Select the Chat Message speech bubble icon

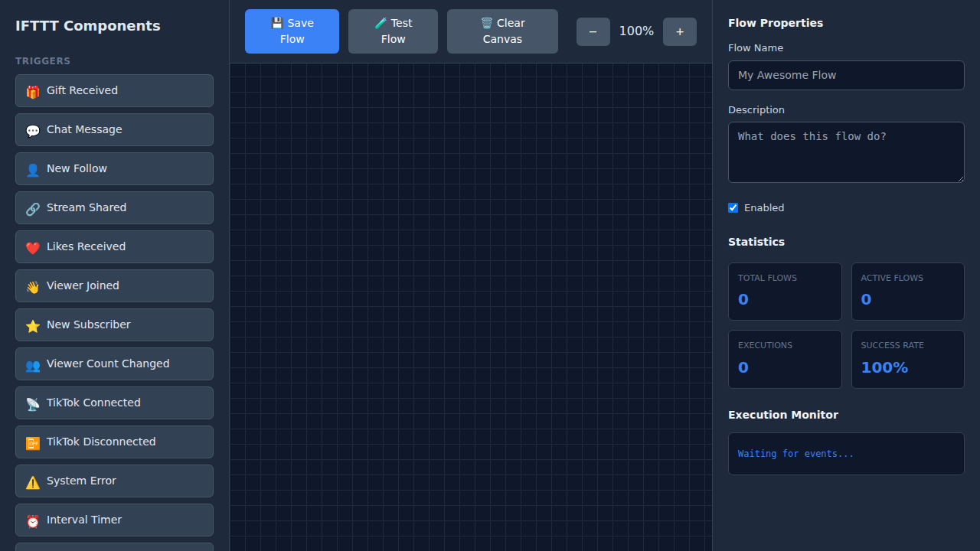(32, 130)
